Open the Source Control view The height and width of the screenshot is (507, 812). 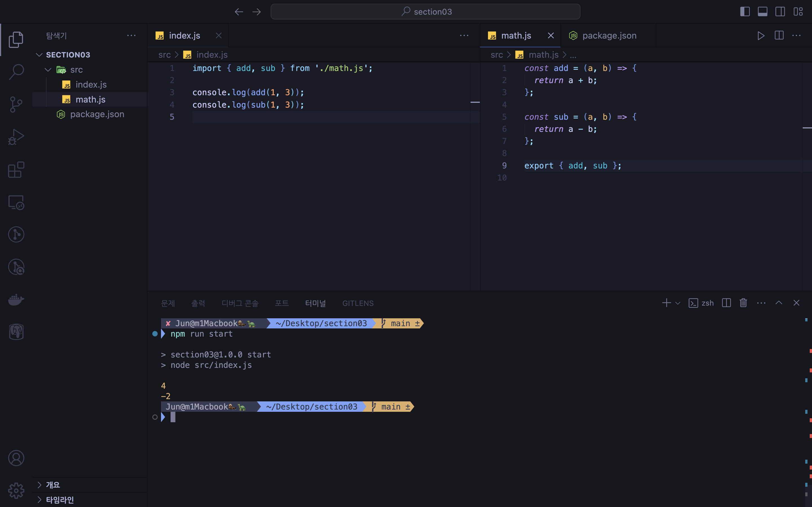tap(16, 104)
